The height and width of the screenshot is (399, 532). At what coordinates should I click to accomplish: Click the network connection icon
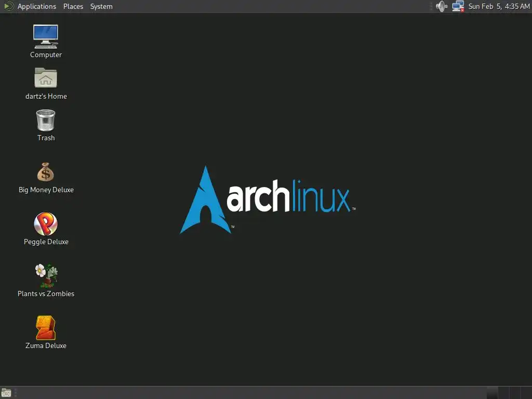point(458,6)
